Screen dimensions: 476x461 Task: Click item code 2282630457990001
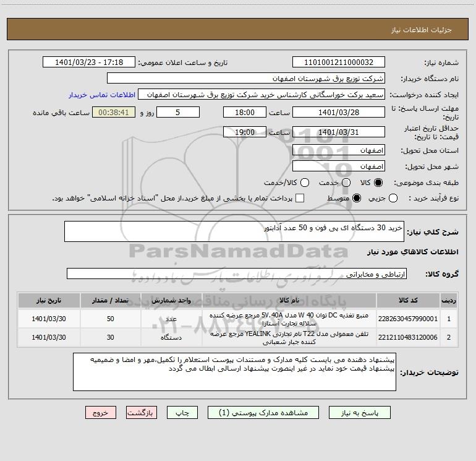(408, 319)
